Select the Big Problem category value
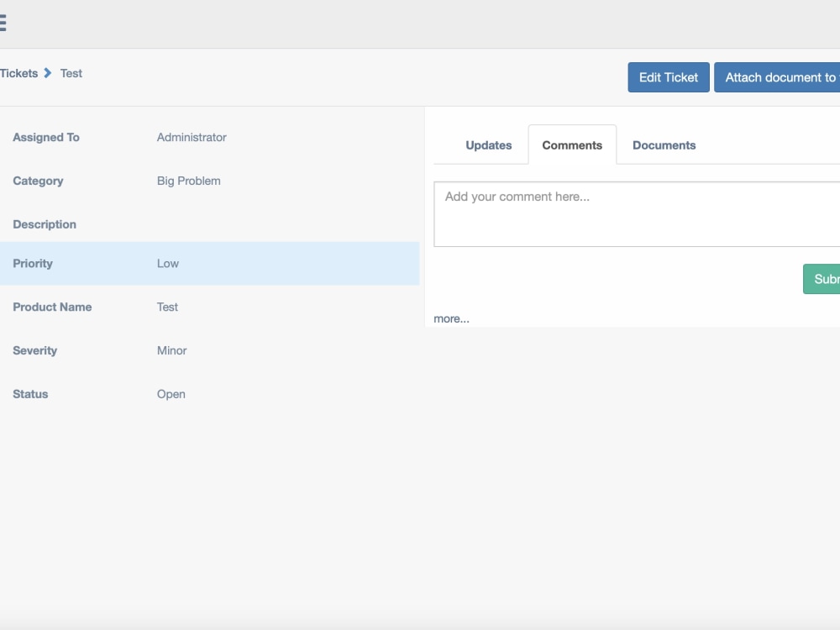Viewport: 840px width, 630px height. (188, 181)
